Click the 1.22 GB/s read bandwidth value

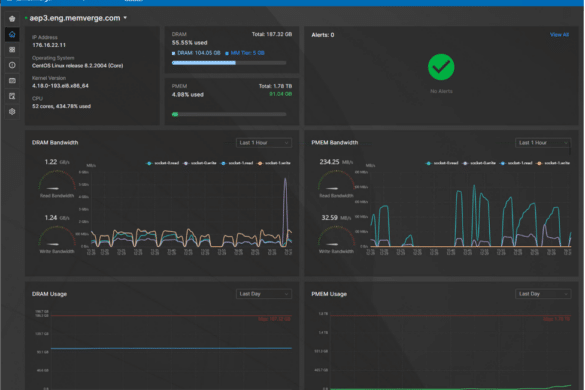click(x=57, y=162)
